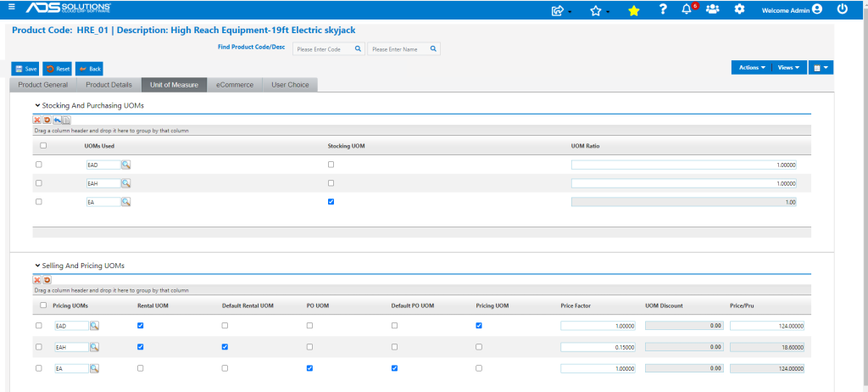Viewport: 868px width, 392px height.
Task: Click the Reset button
Action: pyautogui.click(x=58, y=69)
